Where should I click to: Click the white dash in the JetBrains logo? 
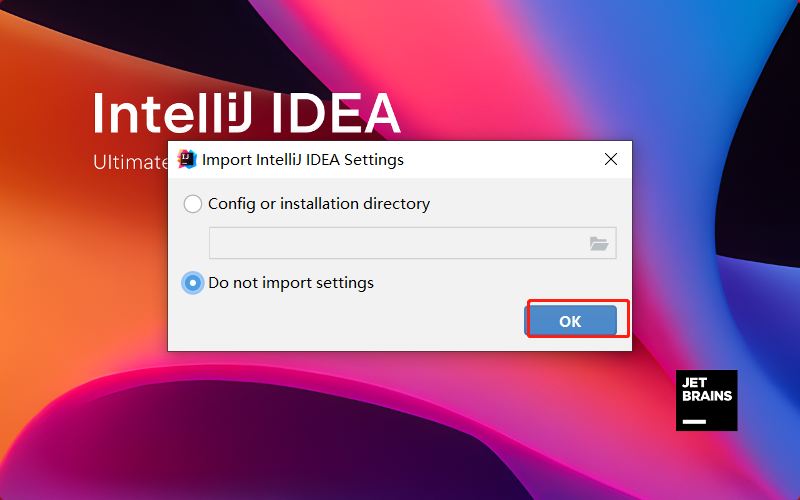tap(694, 420)
